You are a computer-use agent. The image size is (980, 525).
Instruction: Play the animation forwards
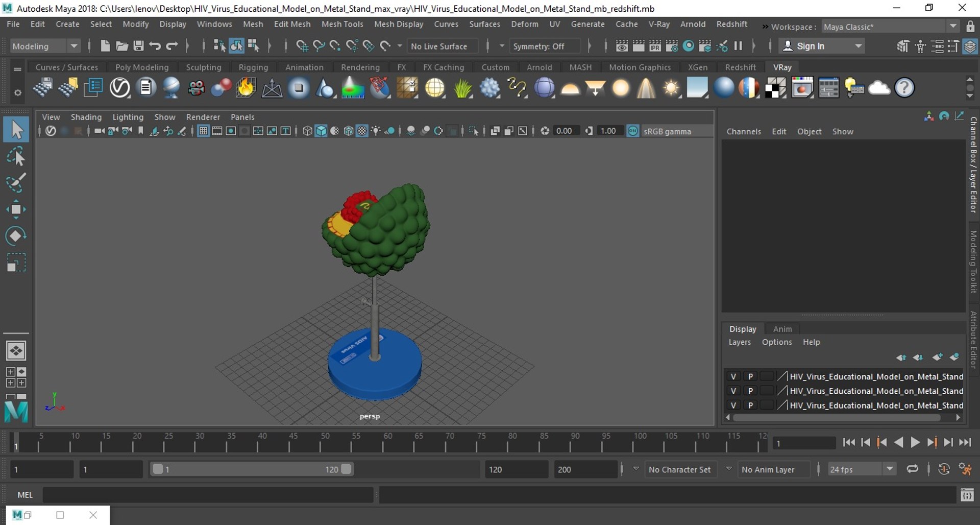tap(915, 443)
